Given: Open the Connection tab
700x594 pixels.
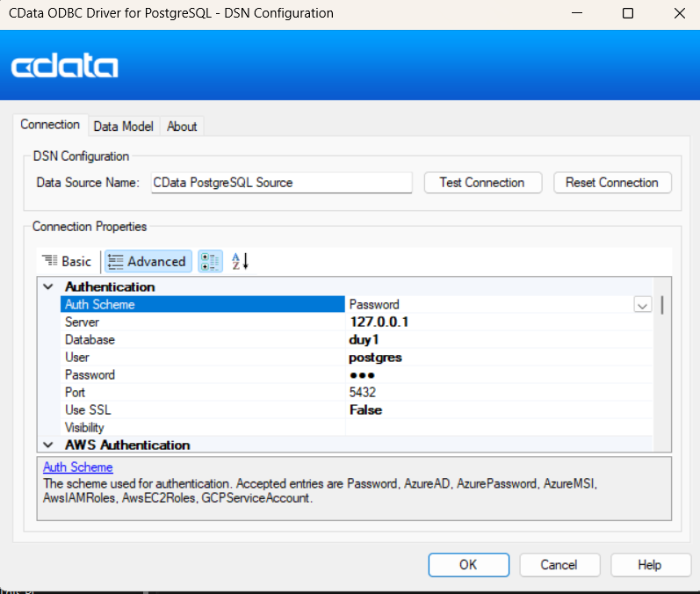Looking at the screenshot, I should 50,125.
